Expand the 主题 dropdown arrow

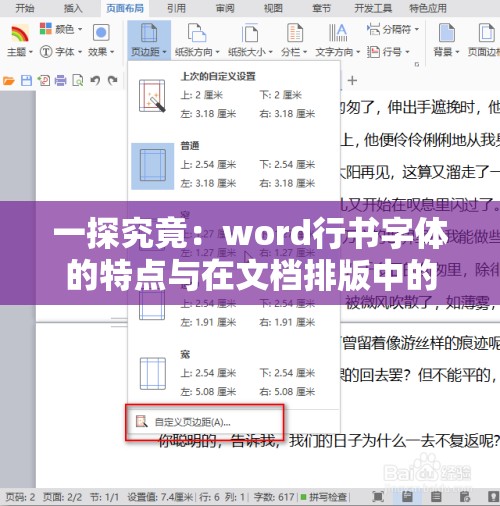pos(31,52)
